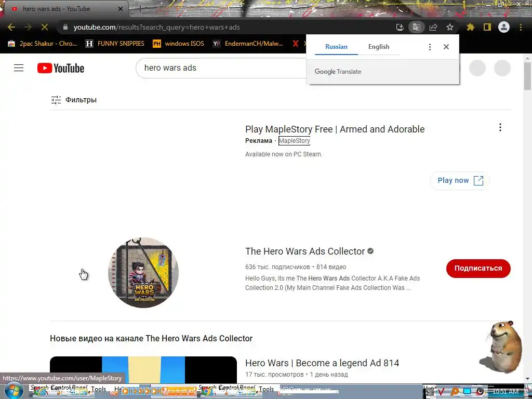Open the Chrome three-dot menu
The height and width of the screenshot is (399, 532).
pos(521,27)
